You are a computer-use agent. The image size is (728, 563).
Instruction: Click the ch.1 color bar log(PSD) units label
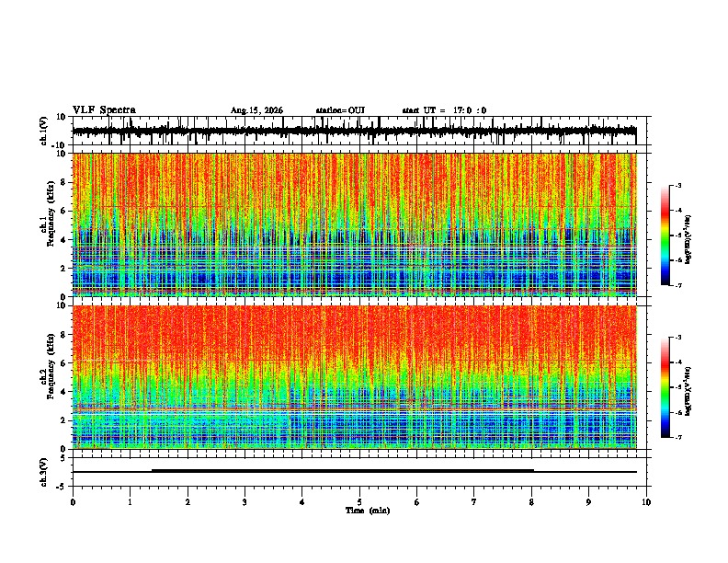(688, 239)
